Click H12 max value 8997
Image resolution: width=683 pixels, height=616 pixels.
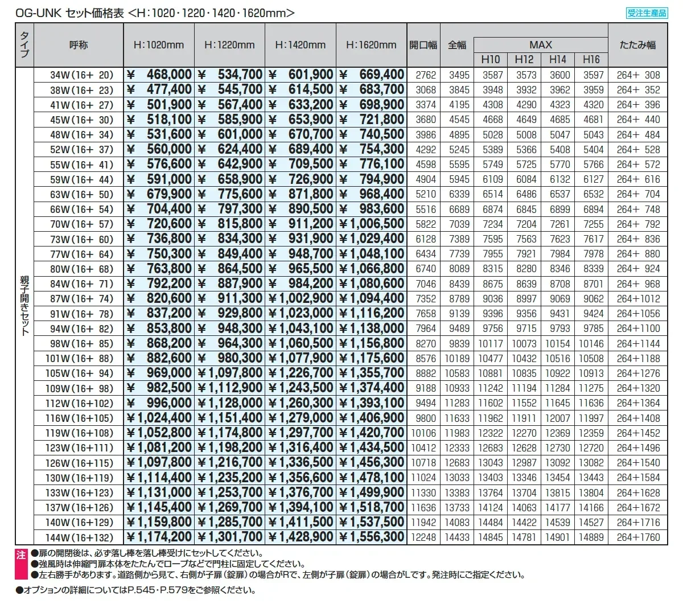526,298
